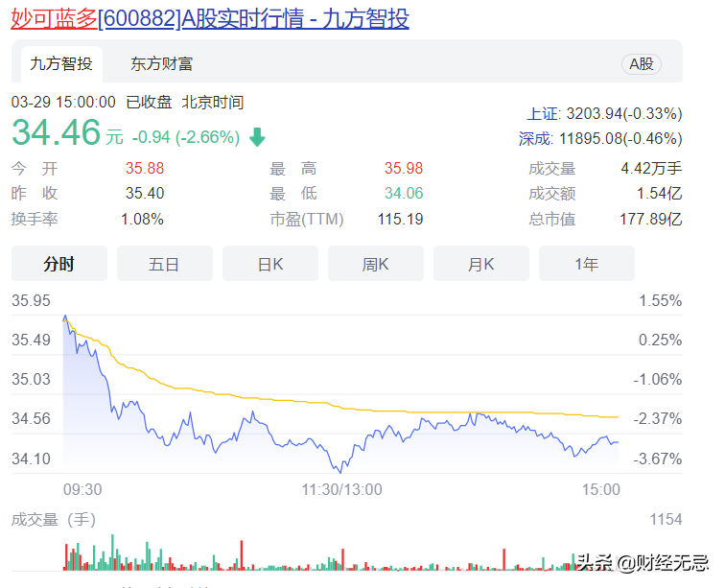Click the 最高 value 35.98
Screen dimensions: 725x588
pos(404,168)
